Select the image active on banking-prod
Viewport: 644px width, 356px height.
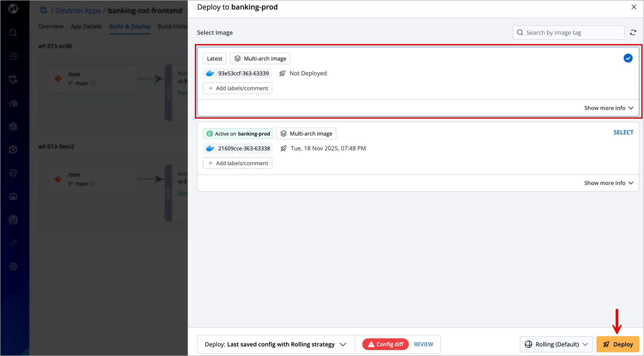623,133
